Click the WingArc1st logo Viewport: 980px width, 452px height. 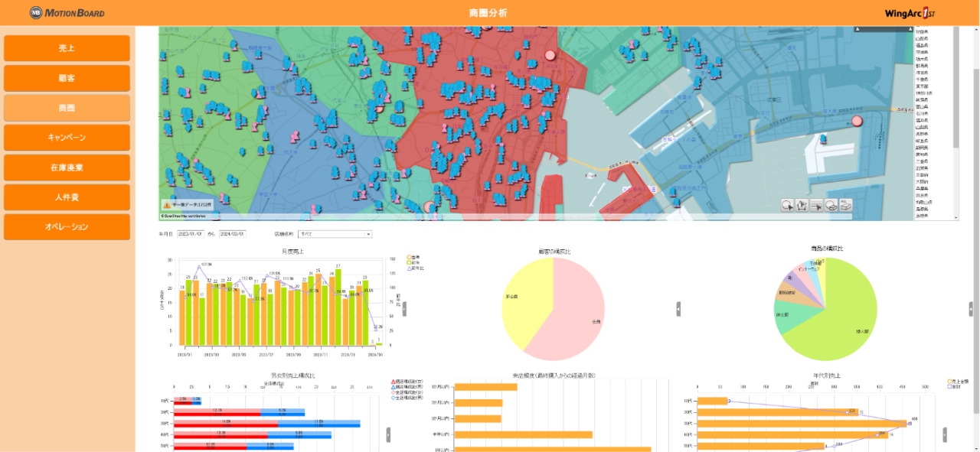[x=910, y=13]
